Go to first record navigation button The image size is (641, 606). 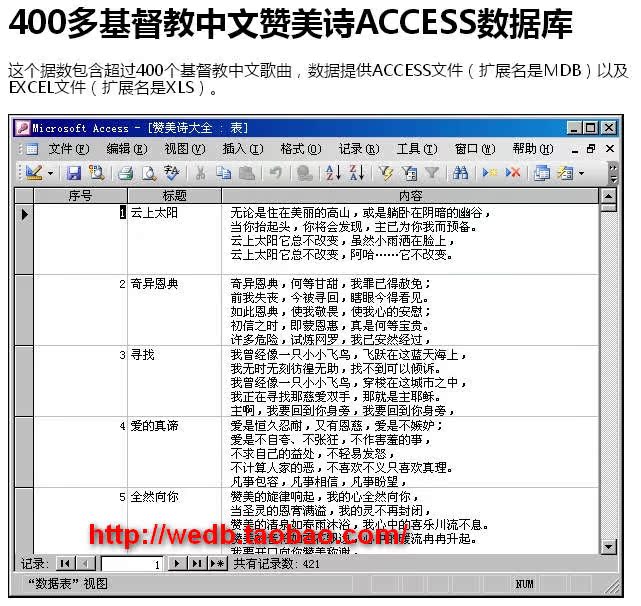point(65,564)
